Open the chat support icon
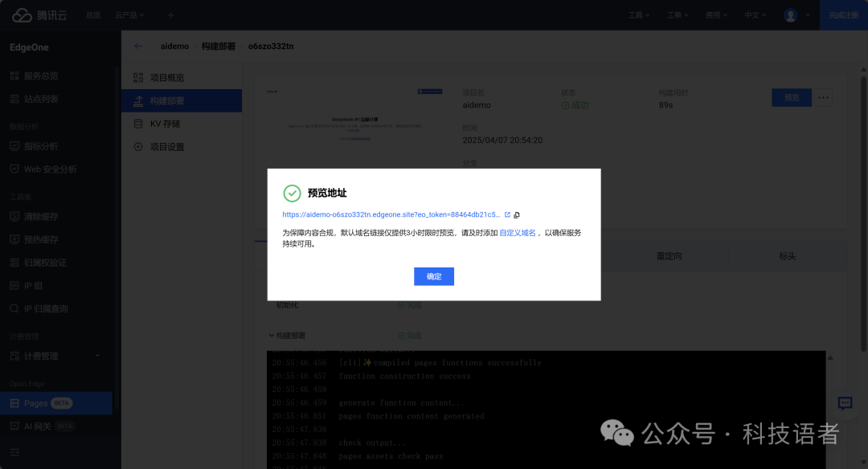 click(x=845, y=403)
